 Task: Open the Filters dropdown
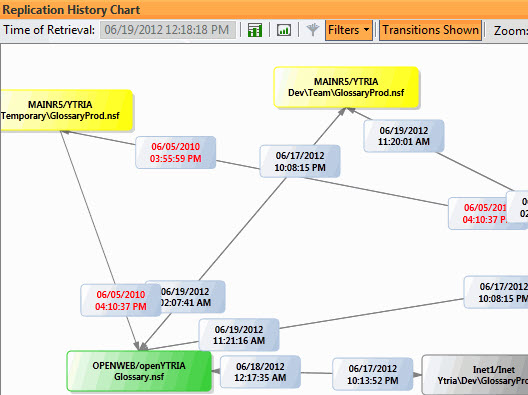(349, 30)
